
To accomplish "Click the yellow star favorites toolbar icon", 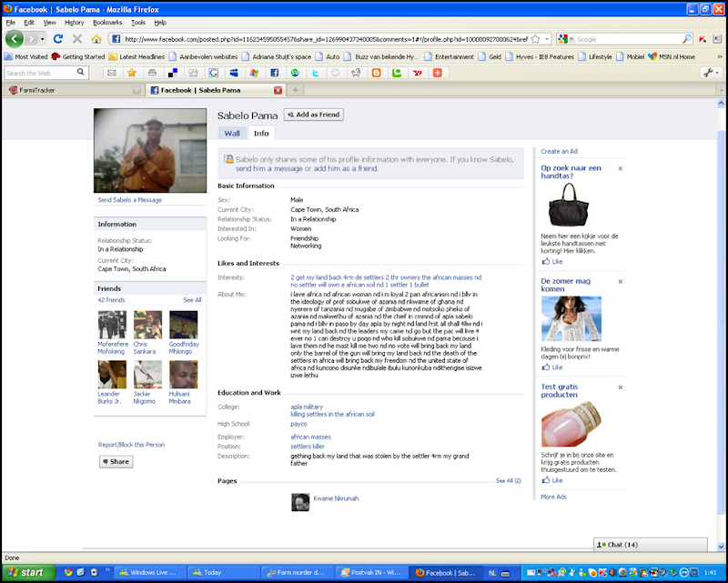I will coord(132,73).
